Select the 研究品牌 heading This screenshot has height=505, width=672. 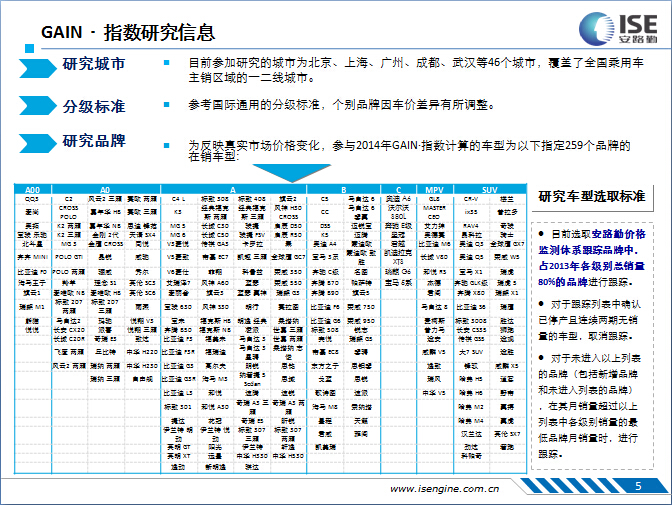coord(94,141)
